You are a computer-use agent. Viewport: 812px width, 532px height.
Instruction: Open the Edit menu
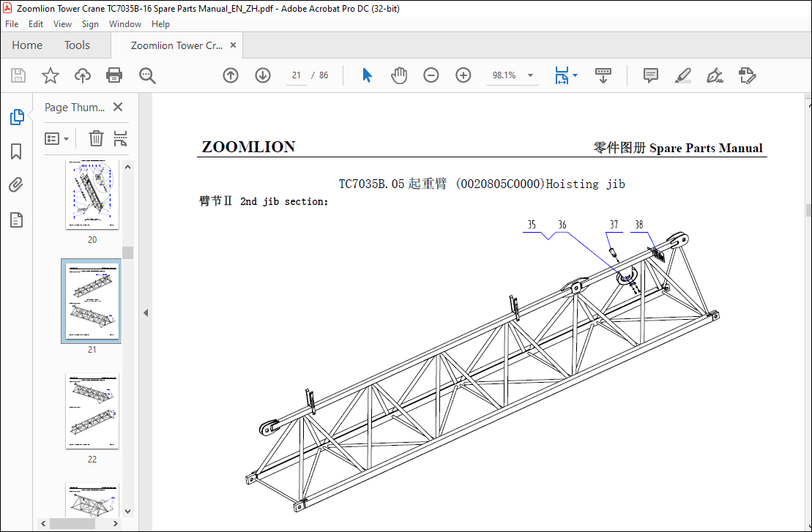(36, 24)
